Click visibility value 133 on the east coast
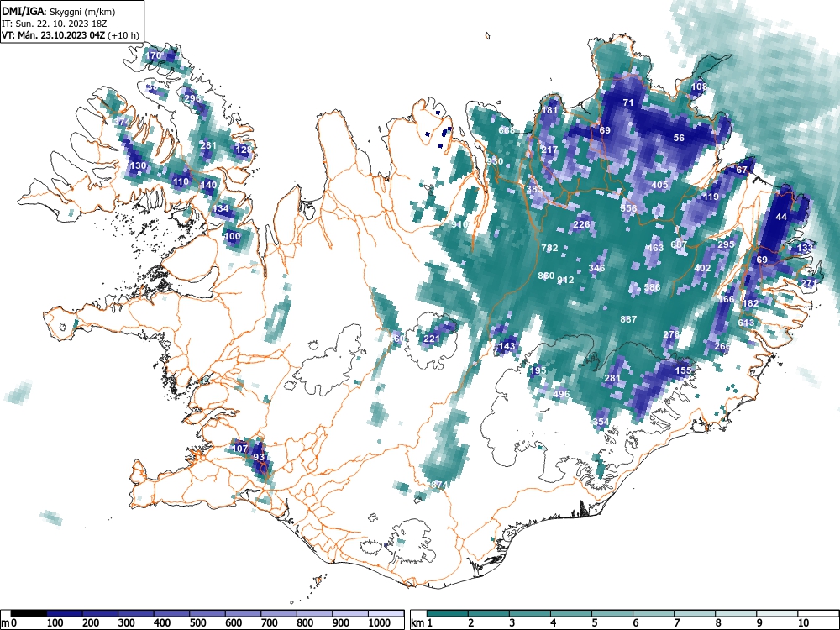 coord(805,248)
